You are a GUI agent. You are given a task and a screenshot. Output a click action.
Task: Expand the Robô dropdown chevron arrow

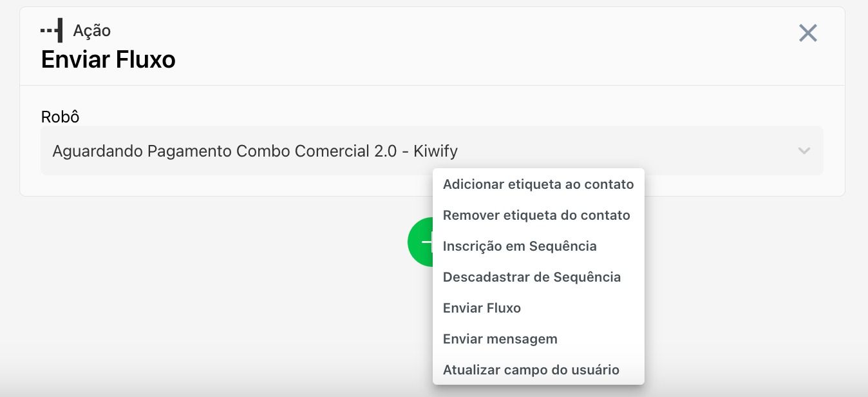(x=804, y=151)
